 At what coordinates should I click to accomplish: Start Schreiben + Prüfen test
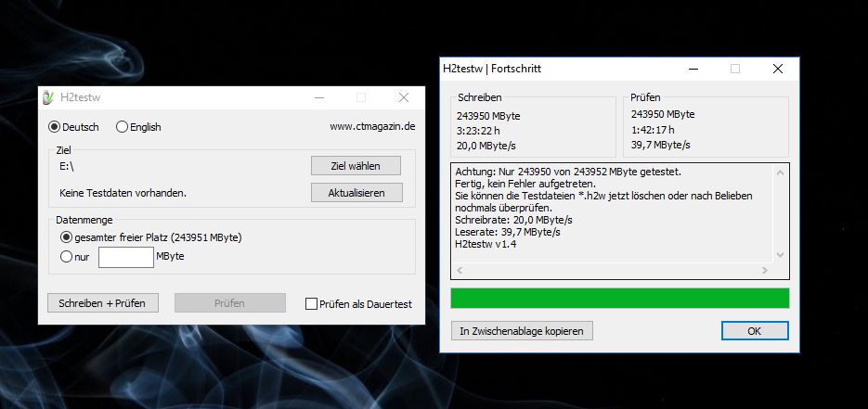click(103, 303)
